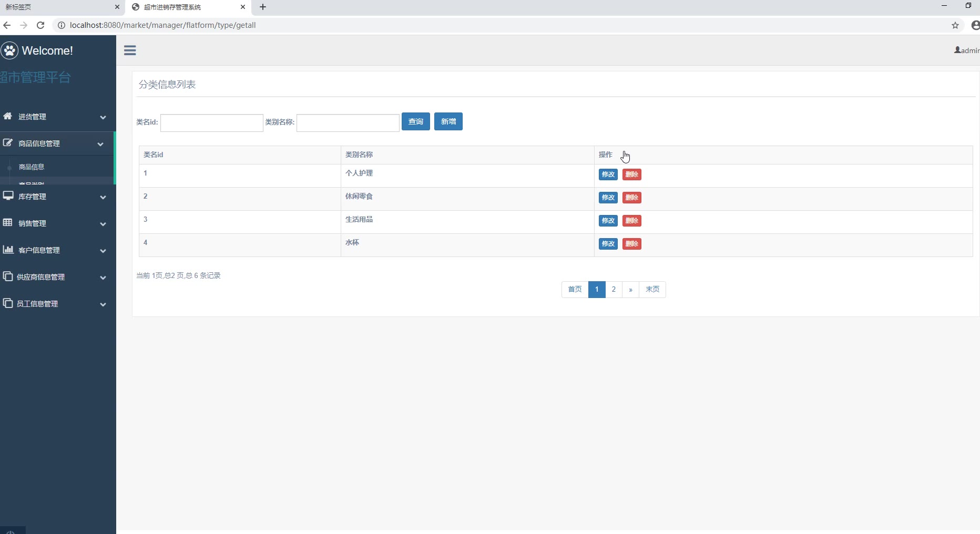
Task: Click the browser back arrow
Action: (7, 25)
